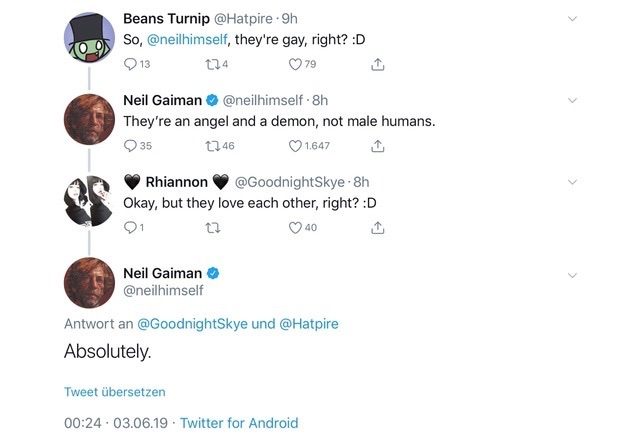Share Rhiannon's tweet
The width and height of the screenshot is (640, 437).
377,228
